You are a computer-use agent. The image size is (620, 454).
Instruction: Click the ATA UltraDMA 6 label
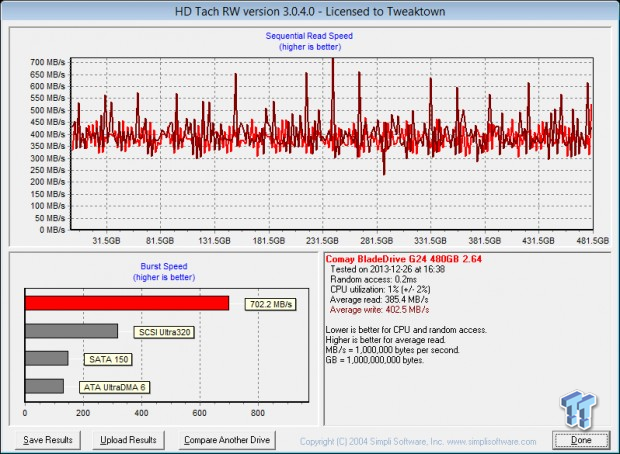113,386
